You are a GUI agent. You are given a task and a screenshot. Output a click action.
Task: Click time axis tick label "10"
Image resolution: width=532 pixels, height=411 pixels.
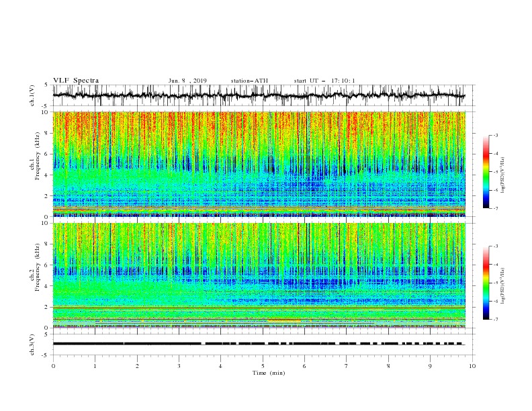click(x=472, y=366)
